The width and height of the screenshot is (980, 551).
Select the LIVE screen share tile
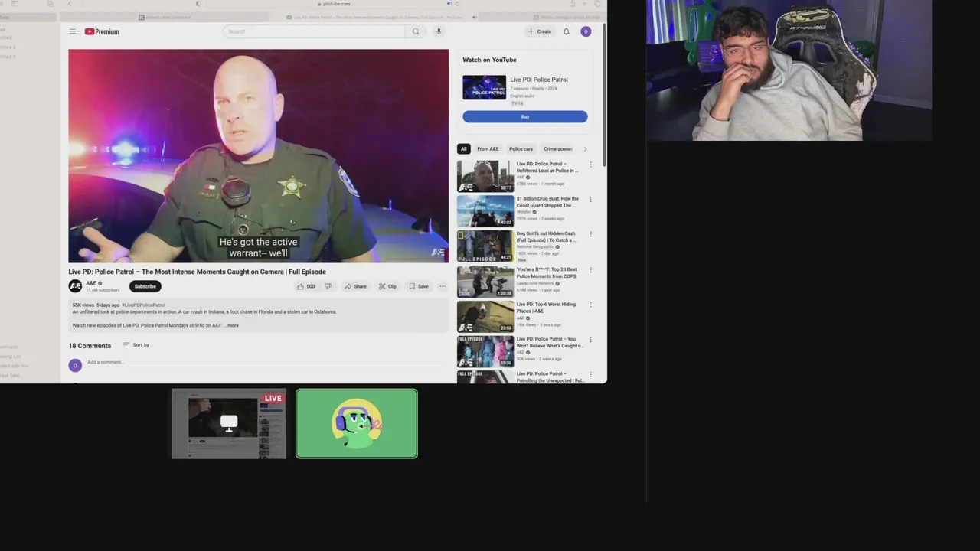229,424
